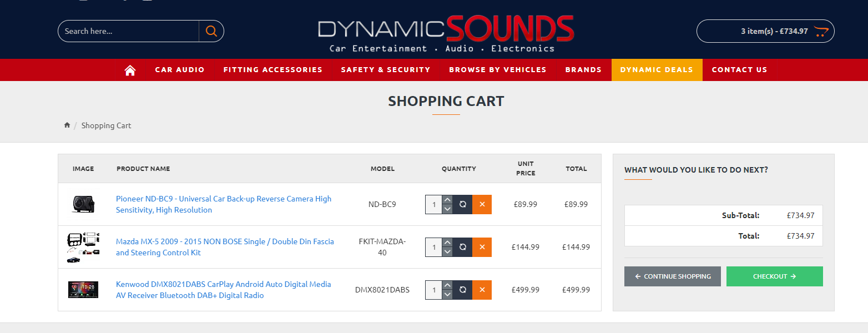The height and width of the screenshot is (333, 868).
Task: Click the search magnifier icon
Action: point(211,31)
